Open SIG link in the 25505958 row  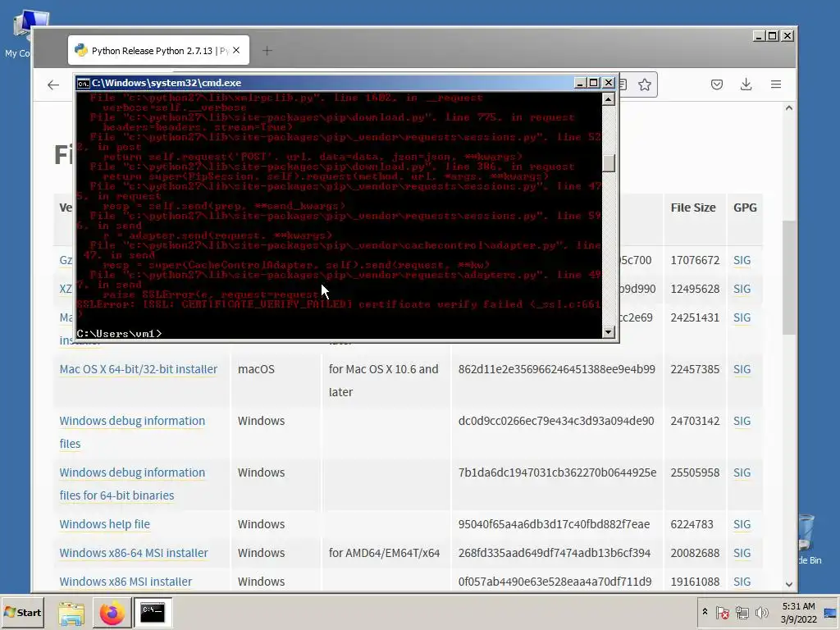pos(742,472)
